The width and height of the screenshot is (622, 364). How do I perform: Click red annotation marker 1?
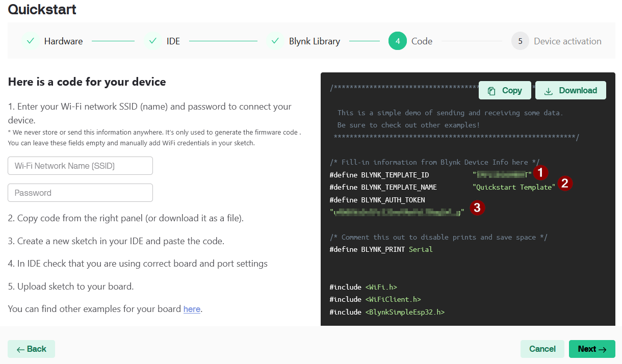[540, 173]
